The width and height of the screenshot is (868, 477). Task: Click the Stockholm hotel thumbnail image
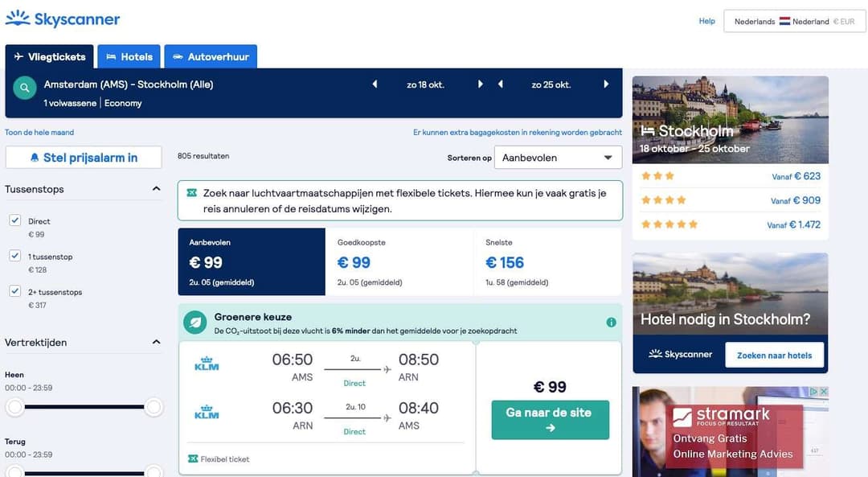coord(730,120)
